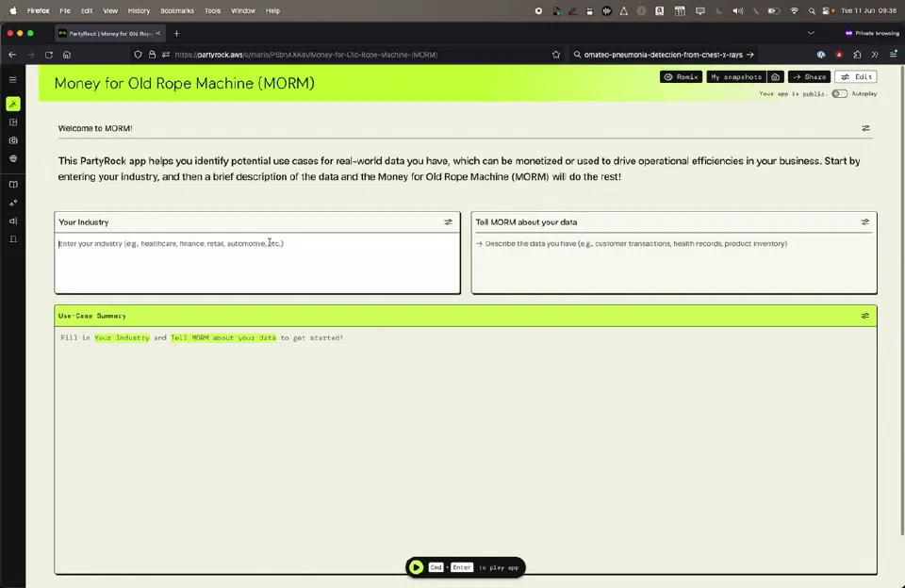This screenshot has width=905, height=588.
Task: Click the 'Welcome to MORM!' title text
Action: coord(95,128)
